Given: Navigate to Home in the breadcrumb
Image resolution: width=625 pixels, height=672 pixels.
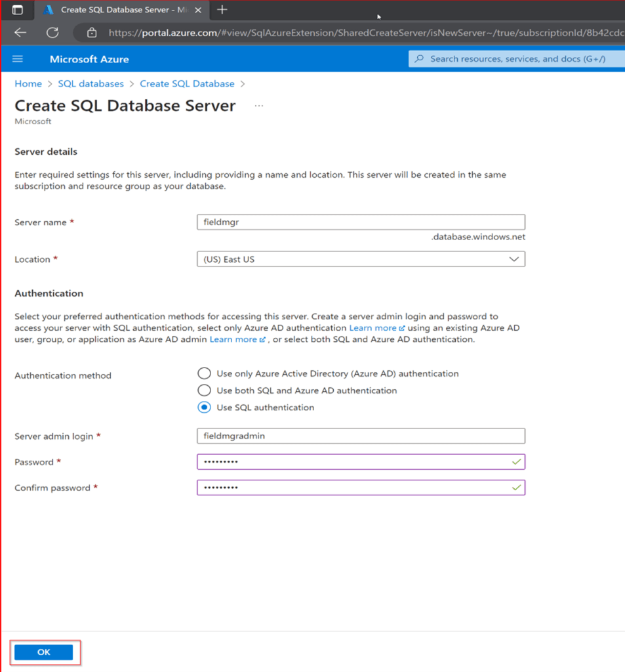Looking at the screenshot, I should [x=28, y=83].
